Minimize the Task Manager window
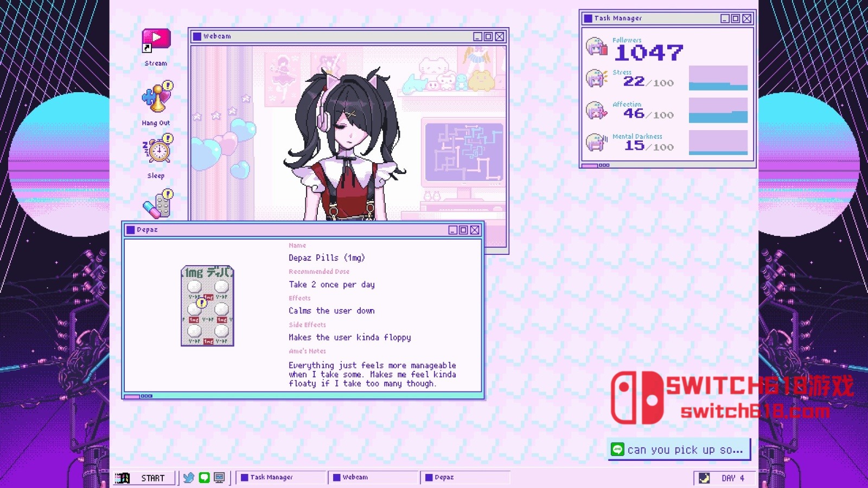 click(x=725, y=18)
